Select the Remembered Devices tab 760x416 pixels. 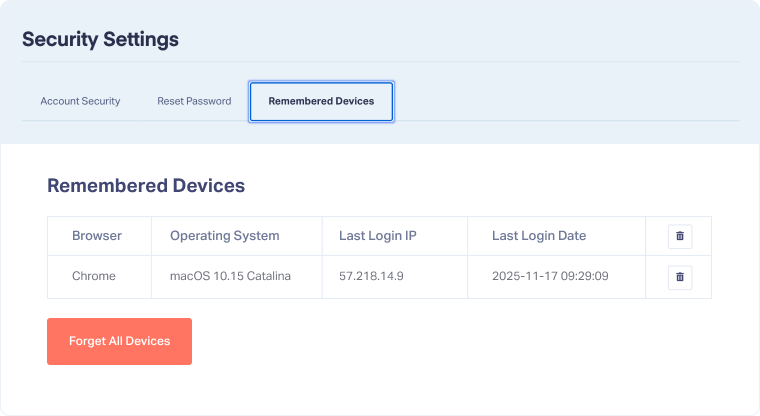tap(321, 101)
